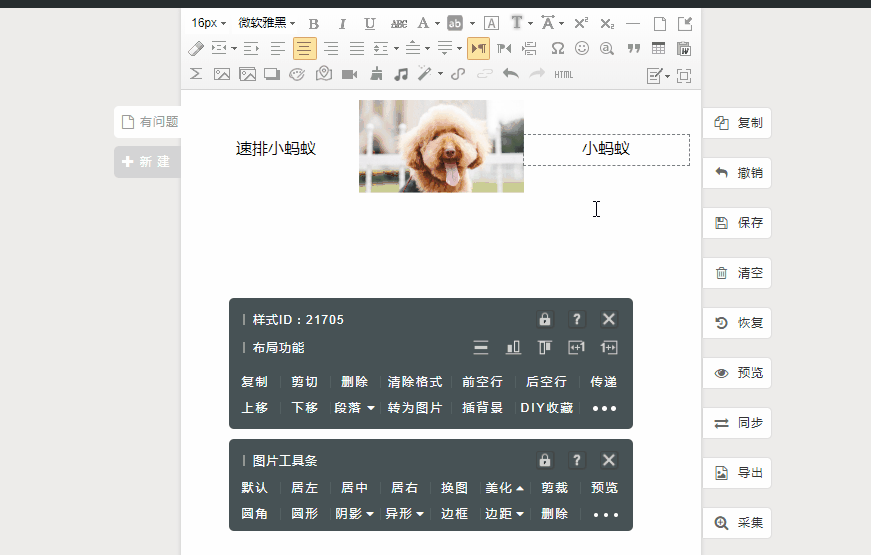Insert a map location
Image resolution: width=871 pixels, height=555 pixels.
(x=324, y=74)
